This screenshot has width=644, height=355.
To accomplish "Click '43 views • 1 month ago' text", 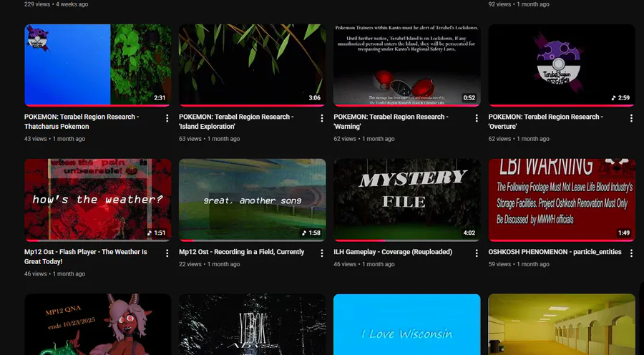I will tap(54, 139).
